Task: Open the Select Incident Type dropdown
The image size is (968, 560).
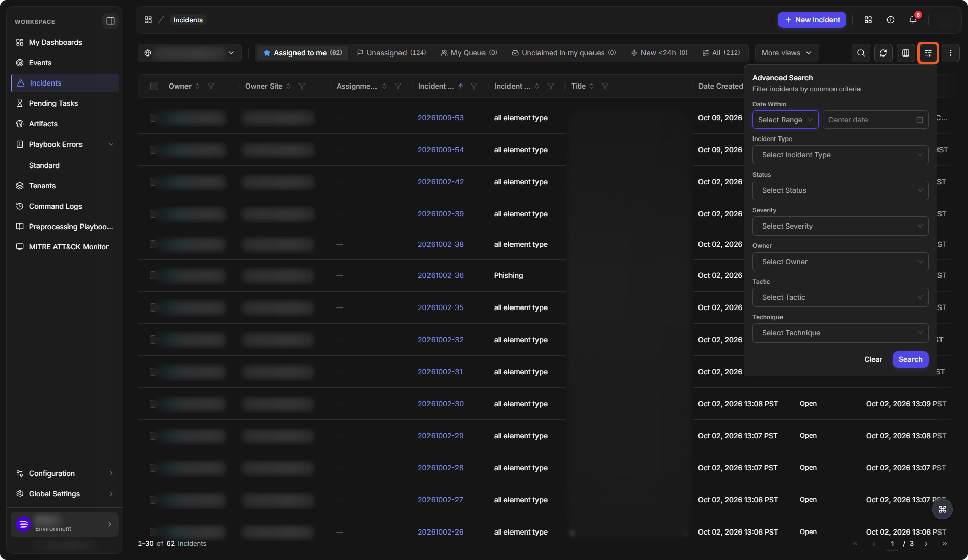Action: [840, 155]
